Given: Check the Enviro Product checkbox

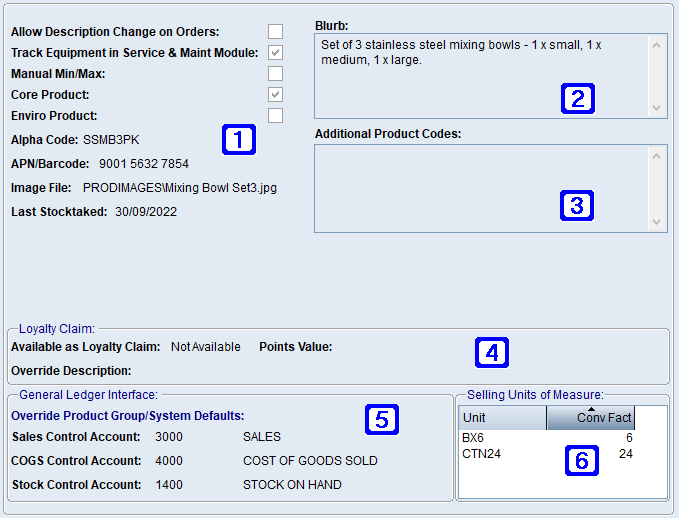Looking at the screenshot, I should point(275,116).
